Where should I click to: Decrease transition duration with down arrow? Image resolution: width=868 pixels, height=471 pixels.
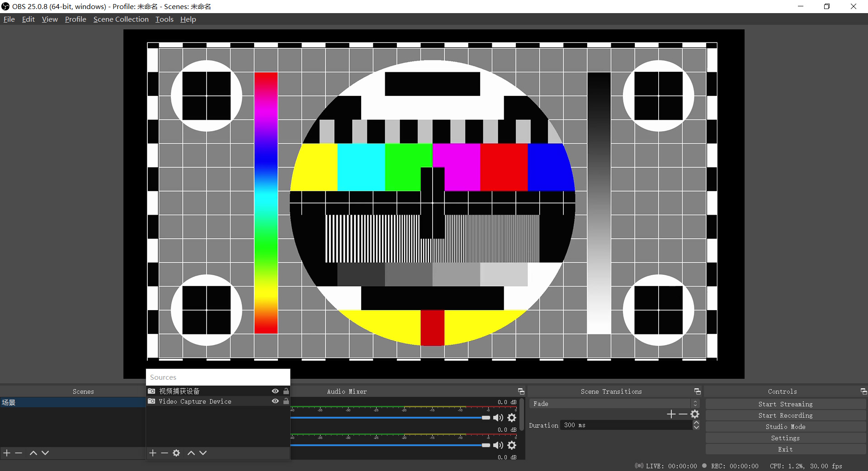point(696,428)
